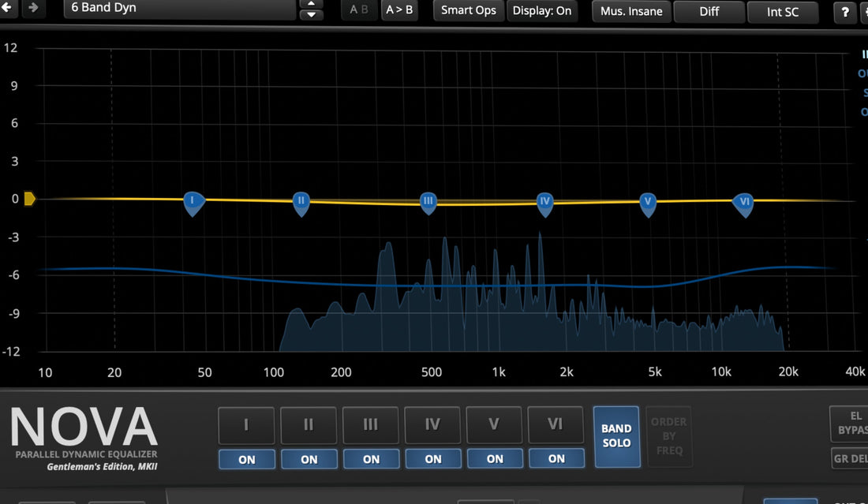Turn off band III ON switch

point(371,459)
